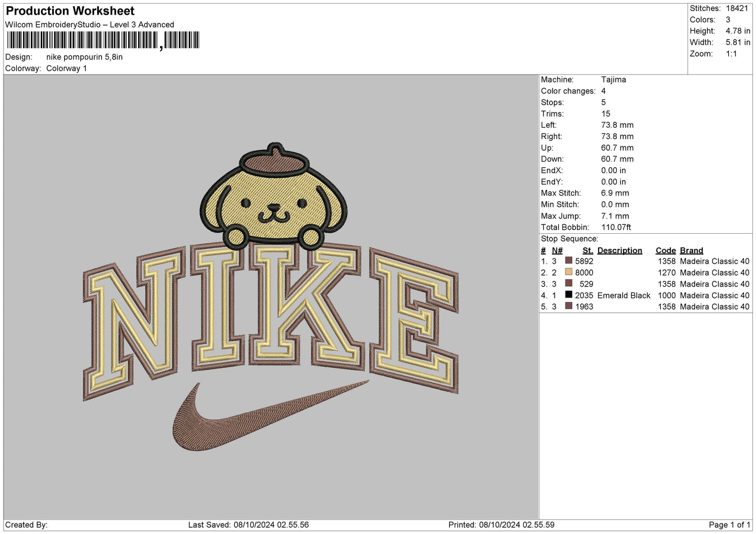Click the 'Brand' column header
The width and height of the screenshot is (756, 534).
[x=692, y=251]
